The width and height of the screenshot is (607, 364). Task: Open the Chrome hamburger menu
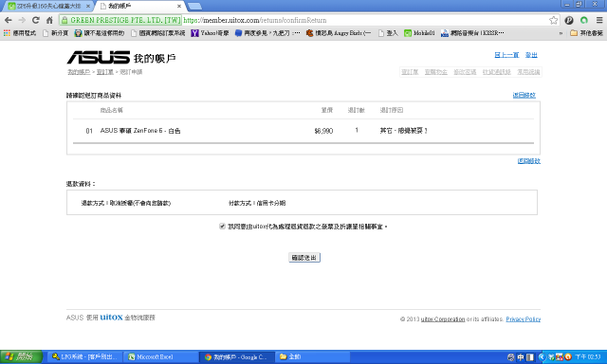[x=599, y=20]
